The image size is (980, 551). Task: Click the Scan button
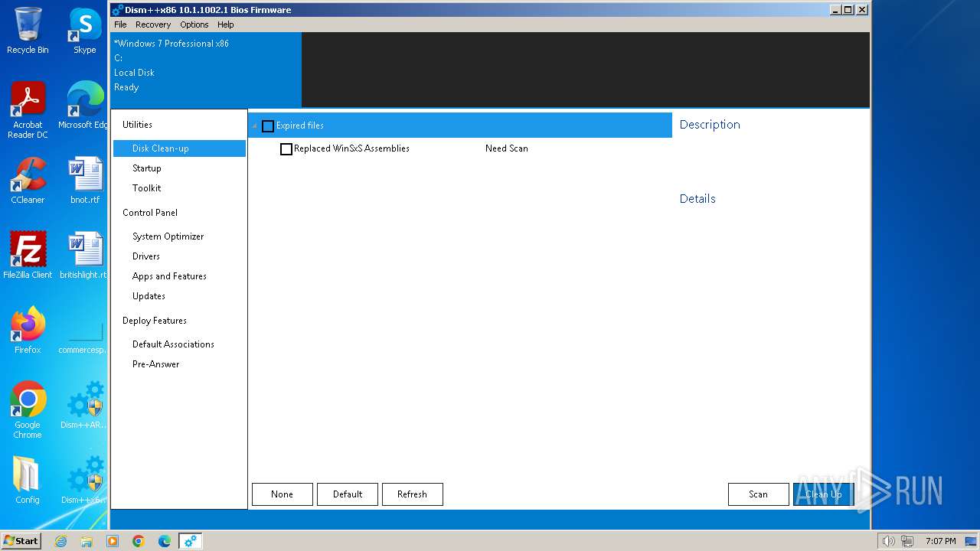coord(759,494)
